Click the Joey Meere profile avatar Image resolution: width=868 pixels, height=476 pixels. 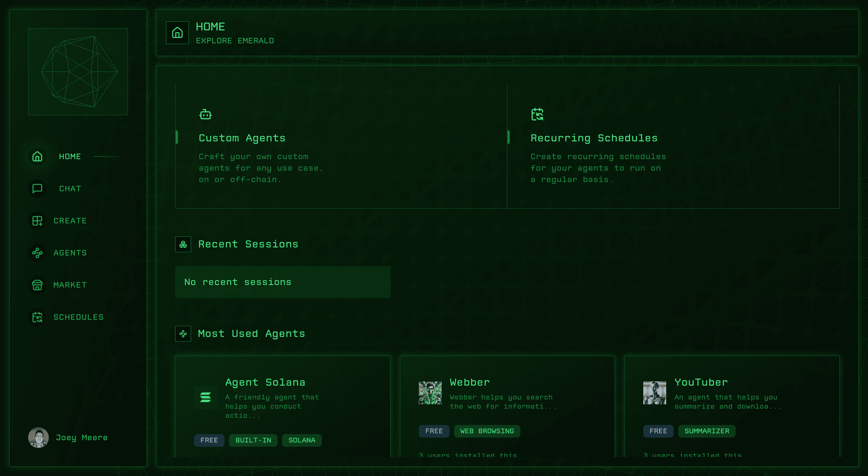click(x=38, y=438)
